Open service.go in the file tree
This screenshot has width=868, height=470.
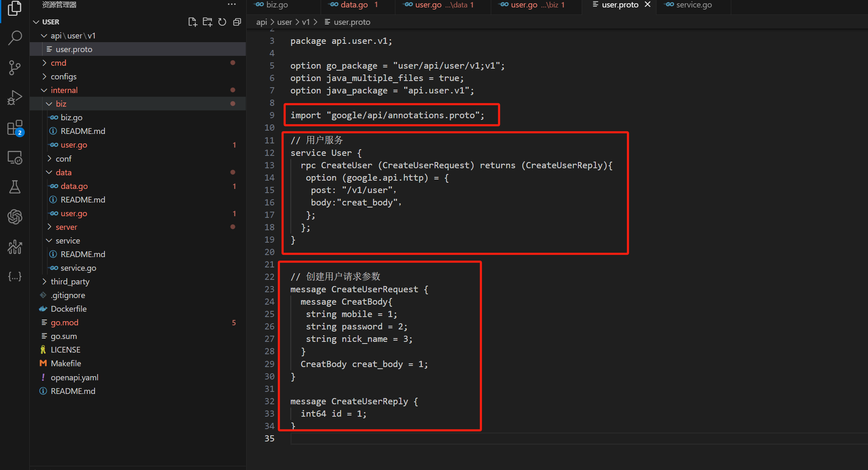(x=138, y=268)
